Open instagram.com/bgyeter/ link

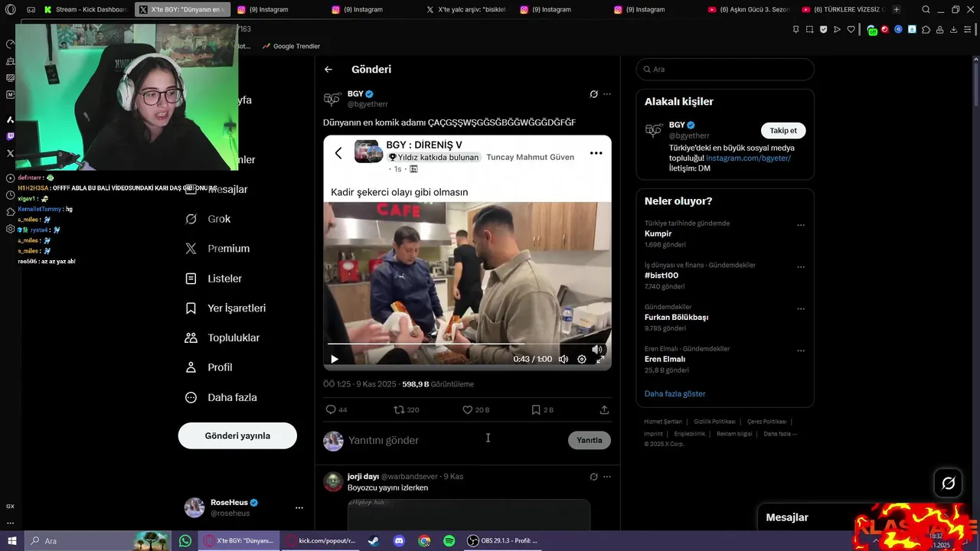click(x=748, y=158)
